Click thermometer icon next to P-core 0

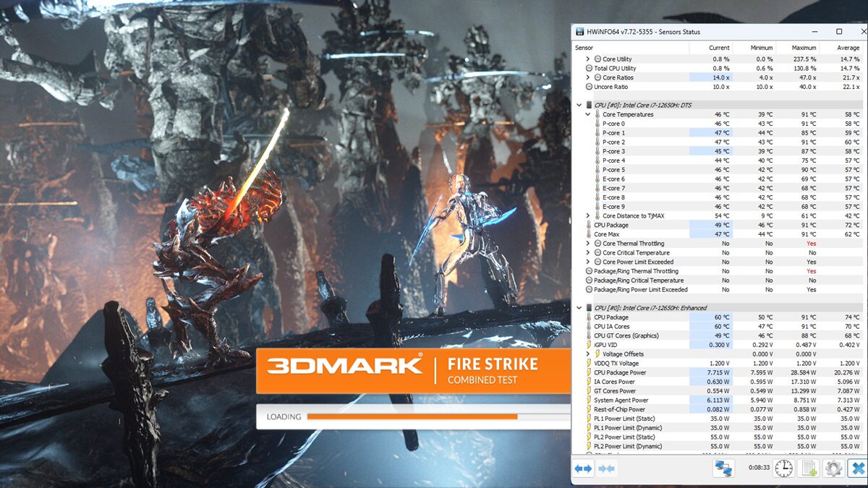coord(597,124)
